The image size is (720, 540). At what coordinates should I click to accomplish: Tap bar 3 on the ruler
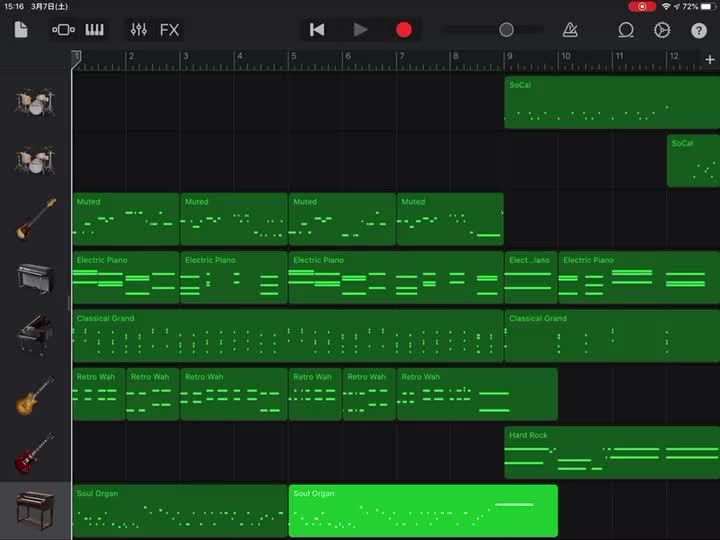[186, 56]
